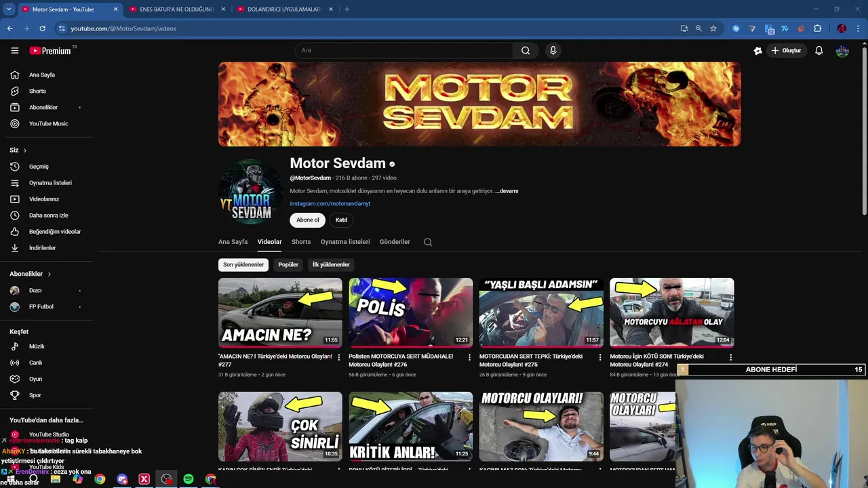View site information icon in address bar
This screenshot has width=868, height=488.
pos(62,28)
